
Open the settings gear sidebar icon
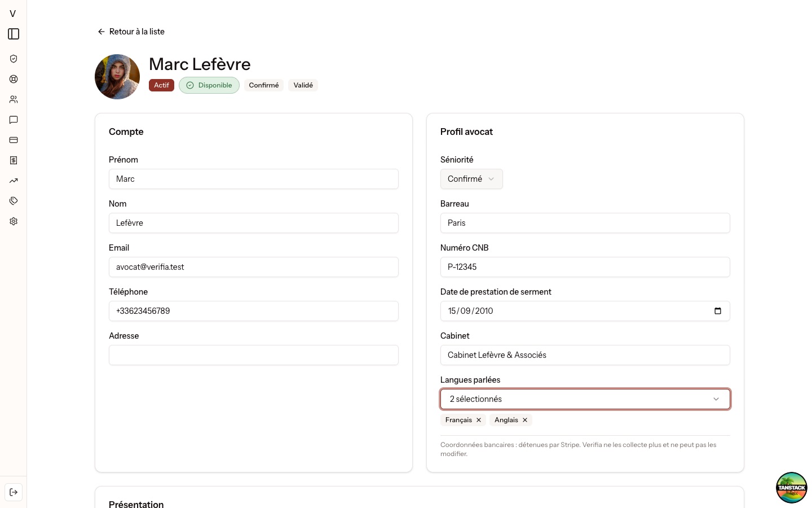tap(14, 221)
